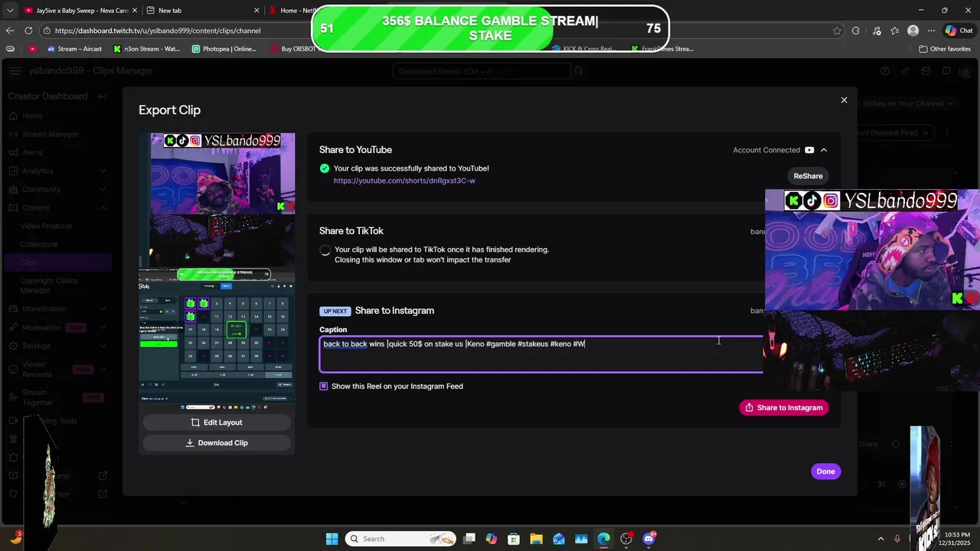Click the site info lock icon
The width and height of the screenshot is (980, 551).
click(x=47, y=31)
